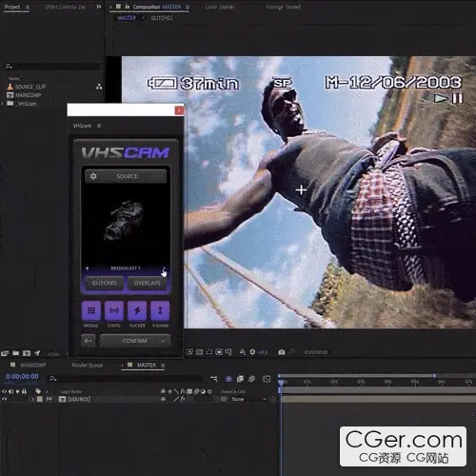Image resolution: width=476 pixels, height=476 pixels.
Task: Switch to the Project panel tab
Action: (12, 7)
